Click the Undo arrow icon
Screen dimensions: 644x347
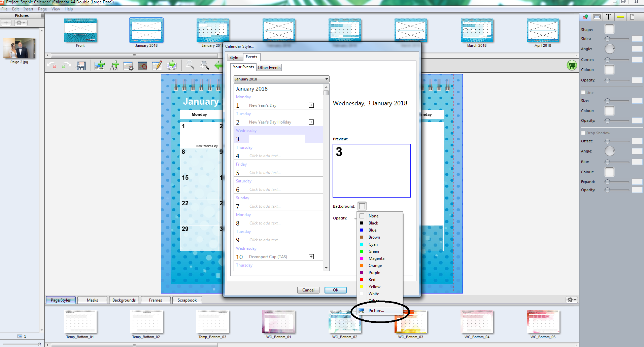52,65
